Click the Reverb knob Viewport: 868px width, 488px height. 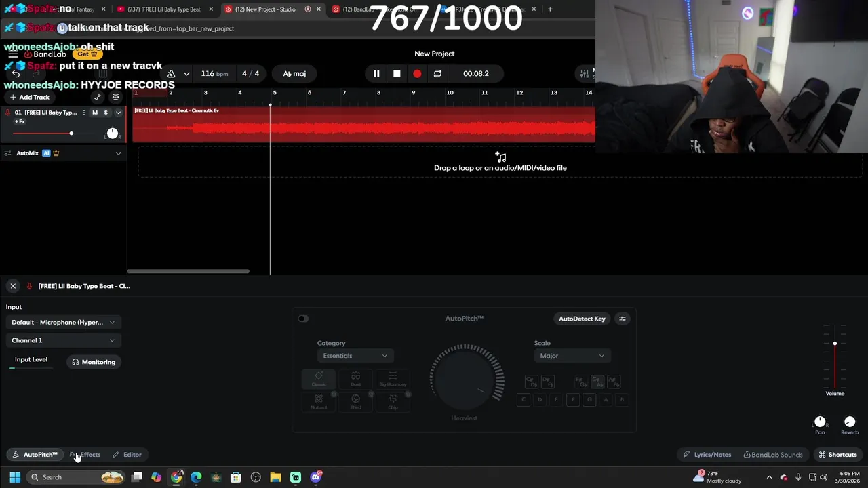(x=850, y=422)
